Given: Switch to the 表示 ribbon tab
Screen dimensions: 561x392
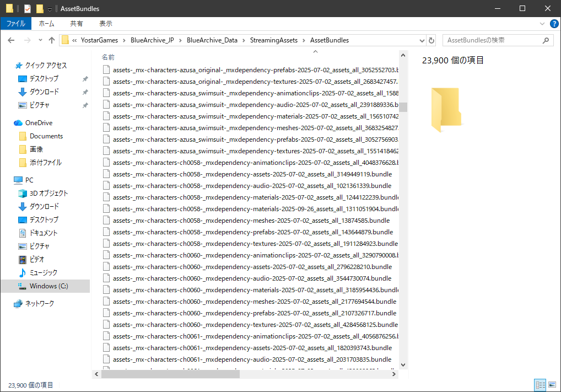Looking at the screenshot, I should tap(105, 24).
